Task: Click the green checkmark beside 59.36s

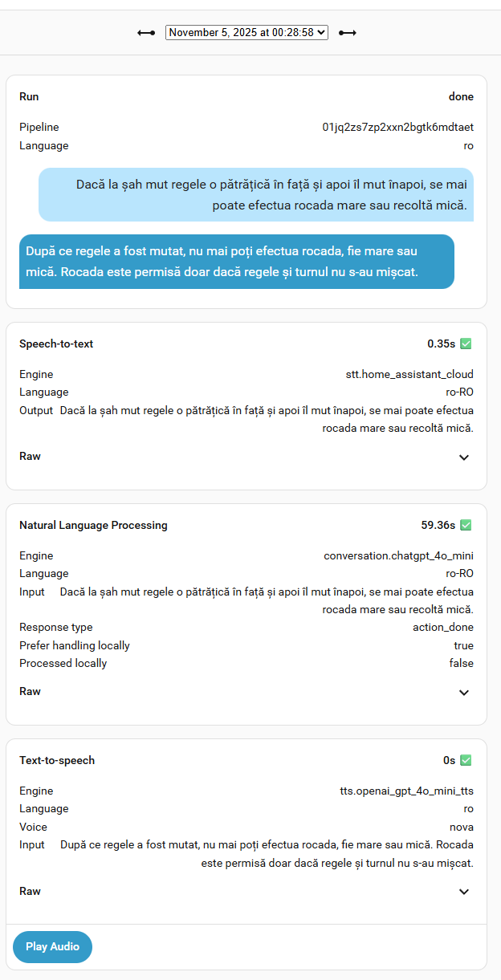Action: coord(466,526)
